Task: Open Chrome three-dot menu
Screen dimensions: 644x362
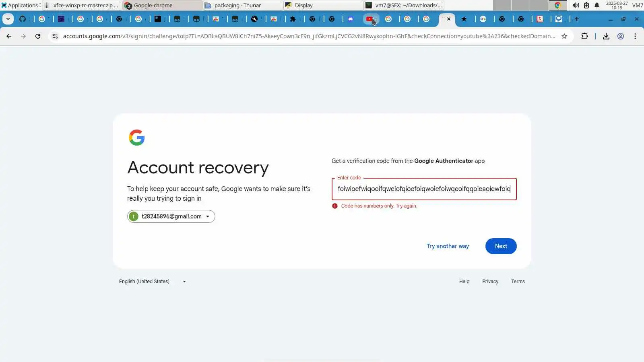Action: click(x=635, y=36)
